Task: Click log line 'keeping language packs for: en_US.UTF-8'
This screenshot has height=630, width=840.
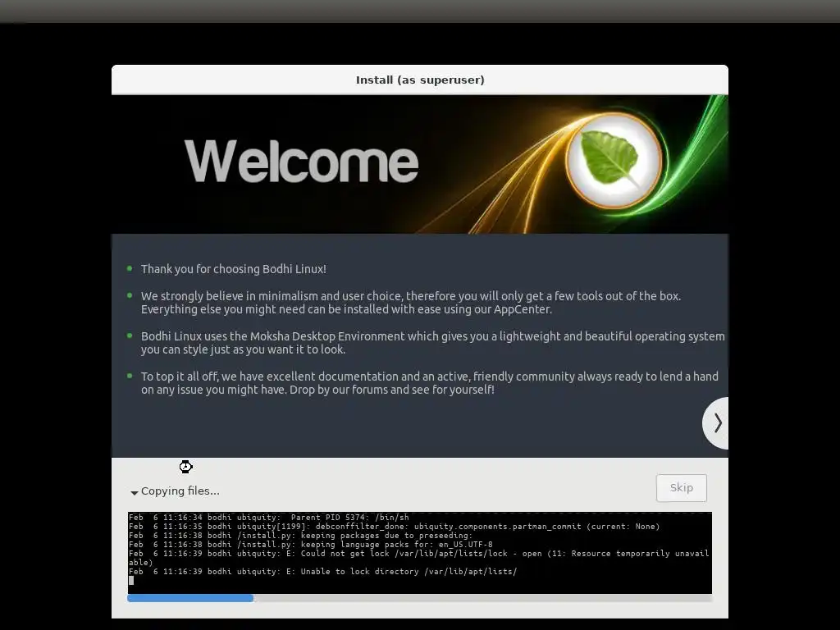Action: (x=311, y=545)
